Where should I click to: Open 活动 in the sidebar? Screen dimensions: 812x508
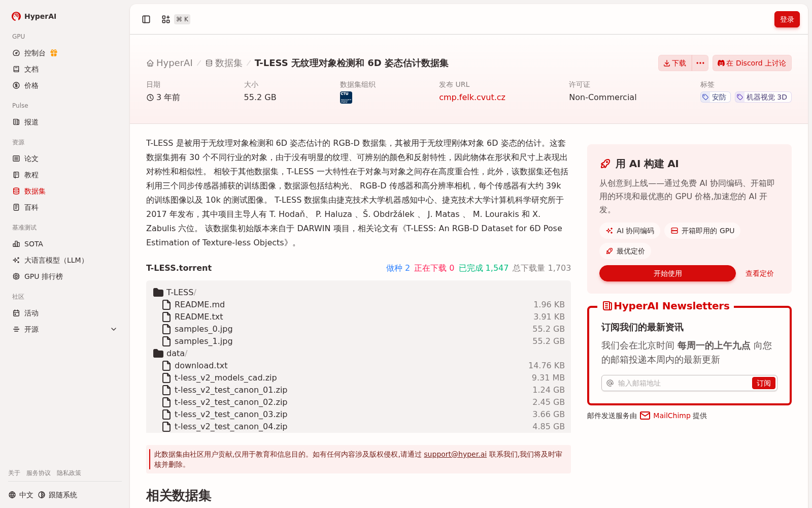pyautogui.click(x=31, y=313)
